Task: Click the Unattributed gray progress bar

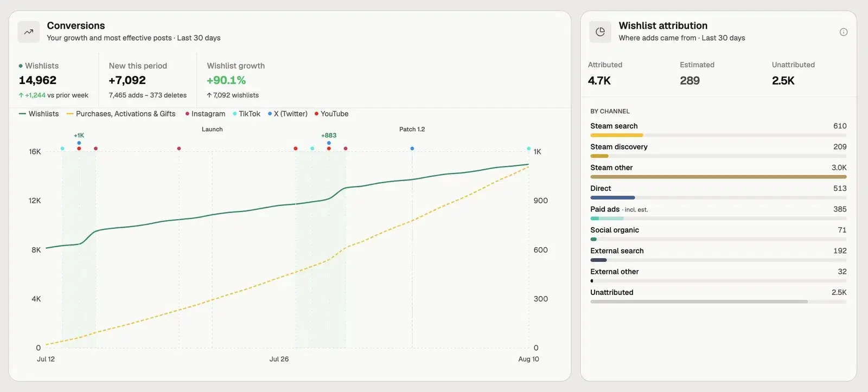Action: pos(699,301)
